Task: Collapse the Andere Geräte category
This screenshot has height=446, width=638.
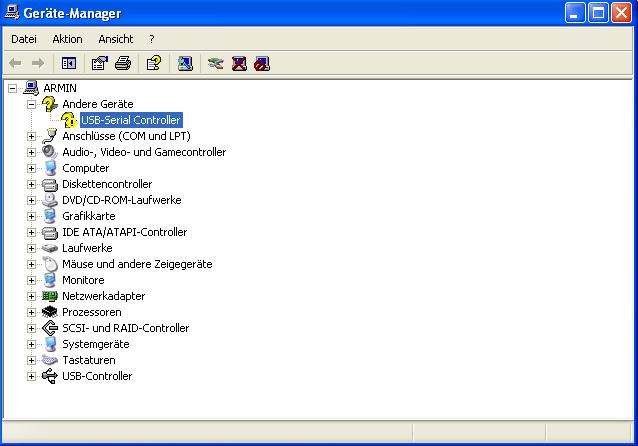Action: pos(31,104)
